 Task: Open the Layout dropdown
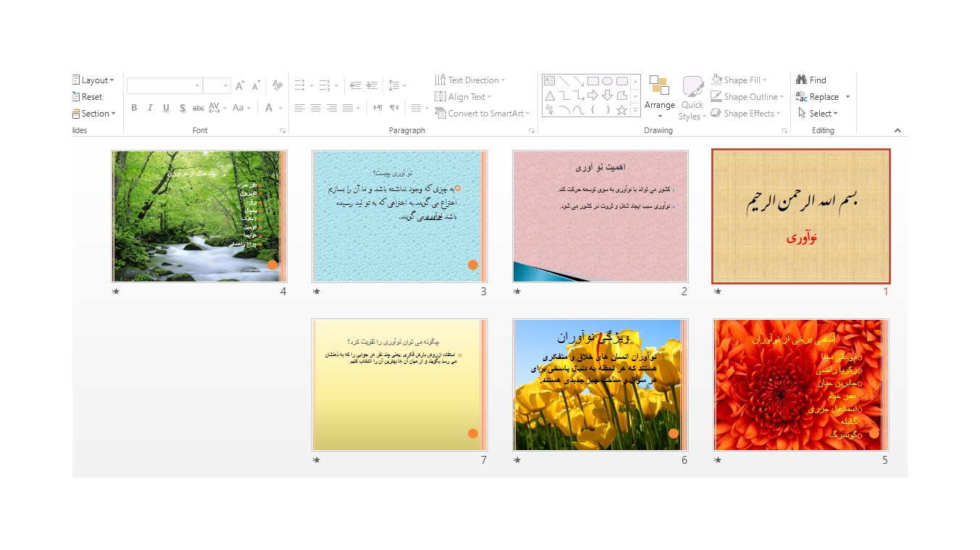click(93, 80)
